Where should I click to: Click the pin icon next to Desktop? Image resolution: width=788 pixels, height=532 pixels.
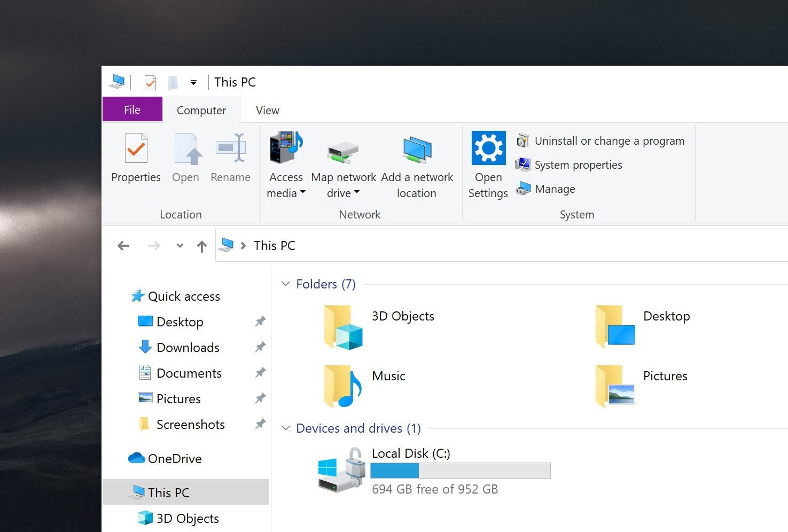coord(260,322)
